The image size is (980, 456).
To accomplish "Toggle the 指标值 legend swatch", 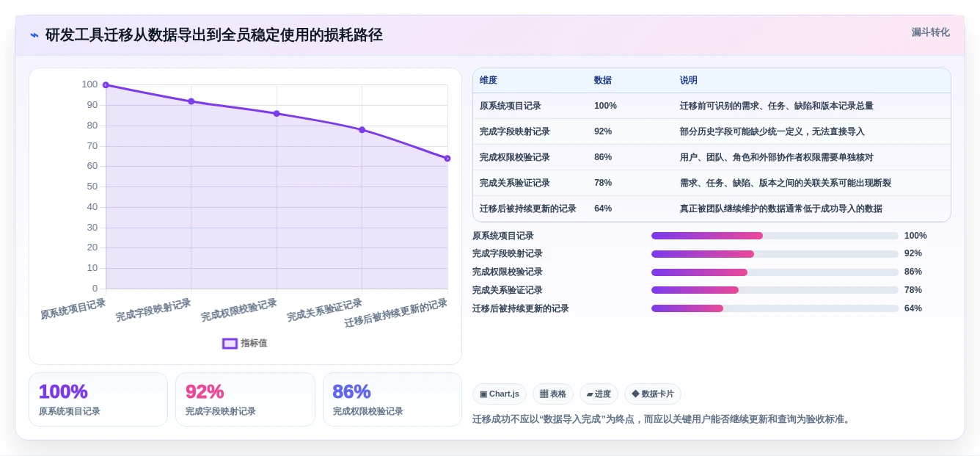I will (230, 343).
